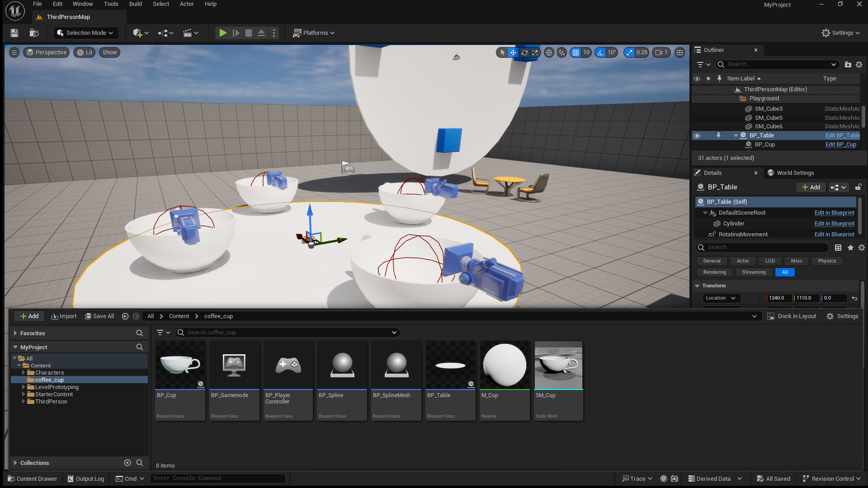
Task: Open the M_Cup material thumbnail
Action: point(505,365)
